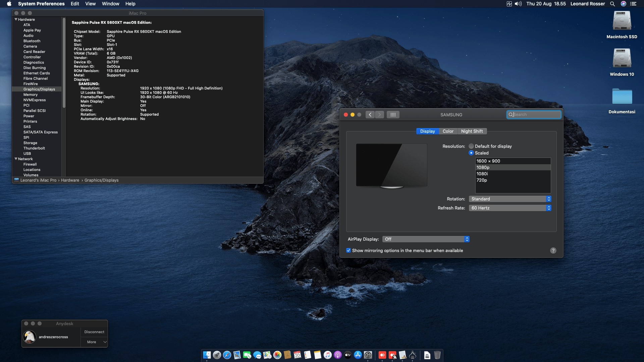Open the AirPlay Display dropdown
The width and height of the screenshot is (644, 362).
click(426, 239)
